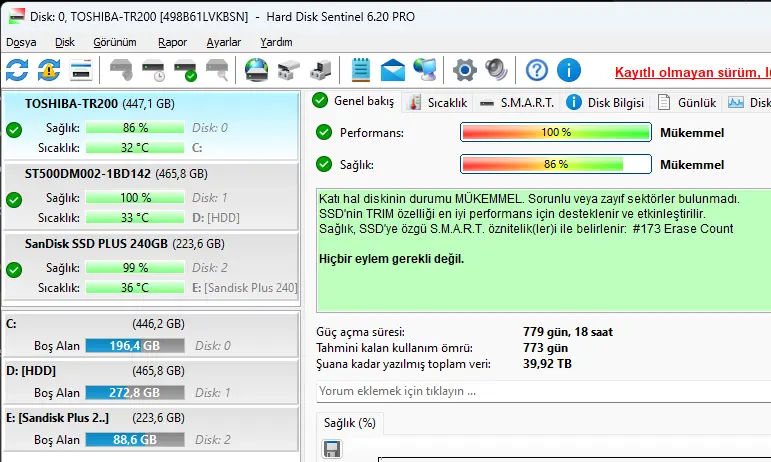Click the overview Sağlık 86 % bar
771x462 pixels.
[556, 164]
